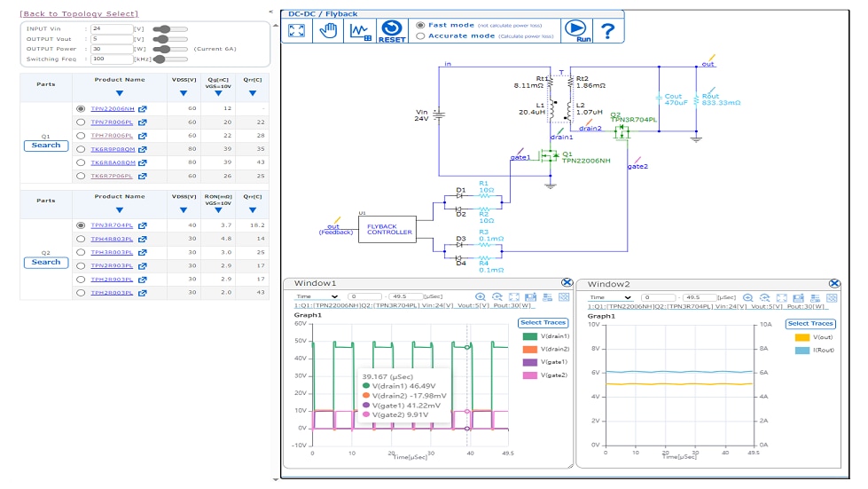Screen dimensions: 868x489
Task: Click the Switching Freq input field
Action: pos(110,59)
